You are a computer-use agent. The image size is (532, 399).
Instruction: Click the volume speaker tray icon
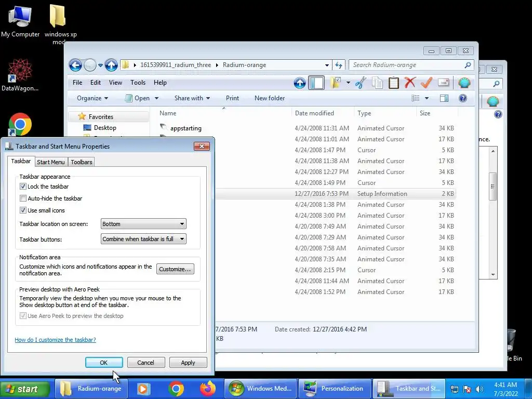(x=480, y=389)
